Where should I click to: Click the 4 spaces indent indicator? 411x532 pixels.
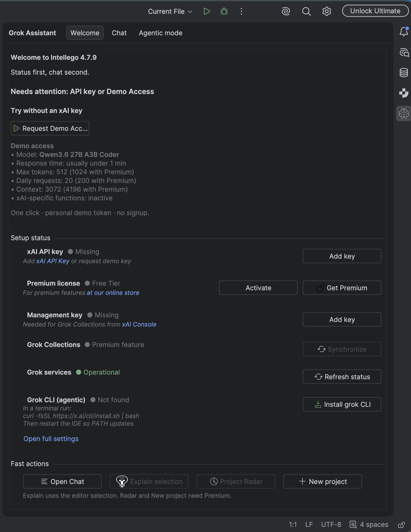tap(374, 525)
